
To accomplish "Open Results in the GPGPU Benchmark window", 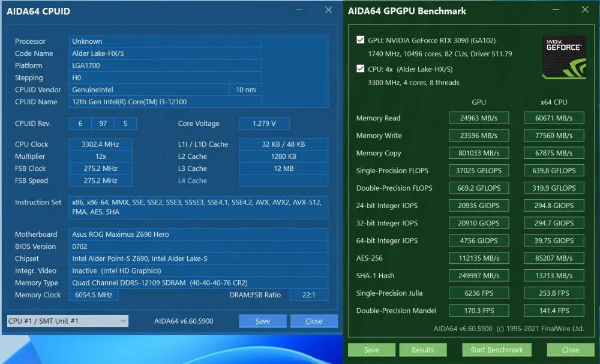I will [x=423, y=350].
